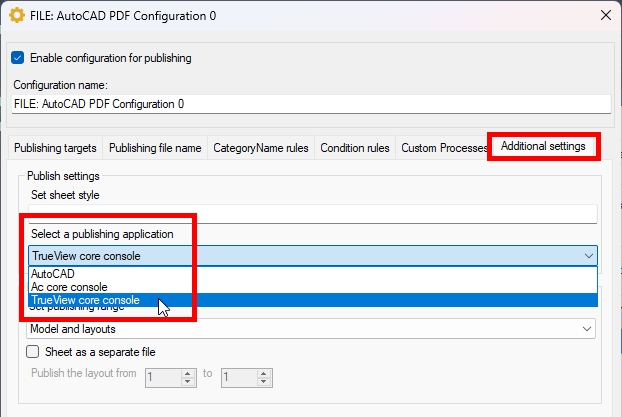Choose Ac core console option
Screen dimensions: 622x417
[x=69, y=287]
